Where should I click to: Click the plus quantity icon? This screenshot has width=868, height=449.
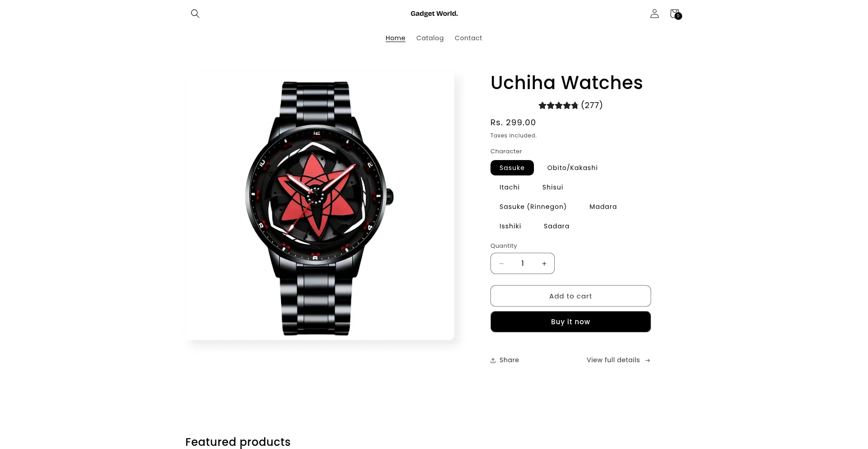click(x=544, y=264)
